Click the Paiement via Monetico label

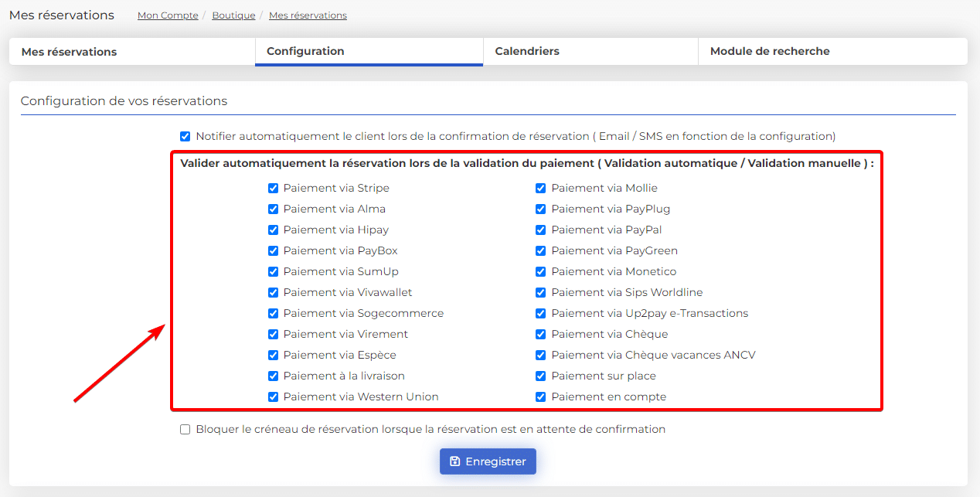(614, 271)
